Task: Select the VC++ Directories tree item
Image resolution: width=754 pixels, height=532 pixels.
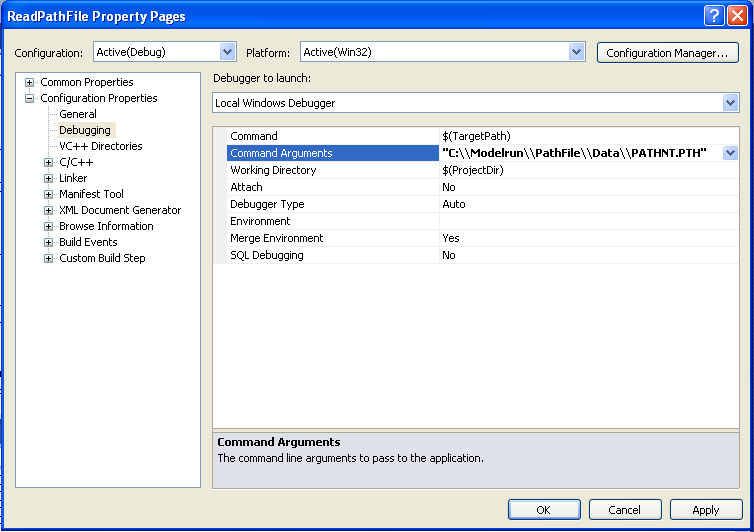Action: (101, 146)
